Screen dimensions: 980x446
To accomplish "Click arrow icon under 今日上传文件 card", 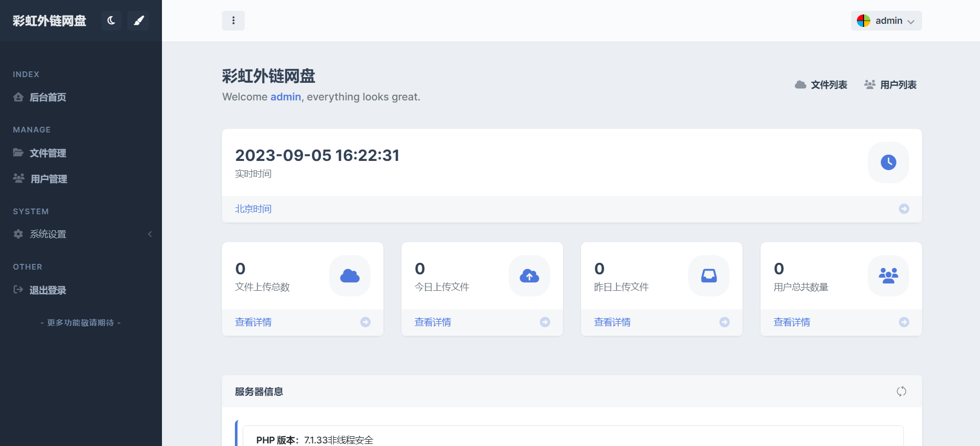I will coord(545,322).
